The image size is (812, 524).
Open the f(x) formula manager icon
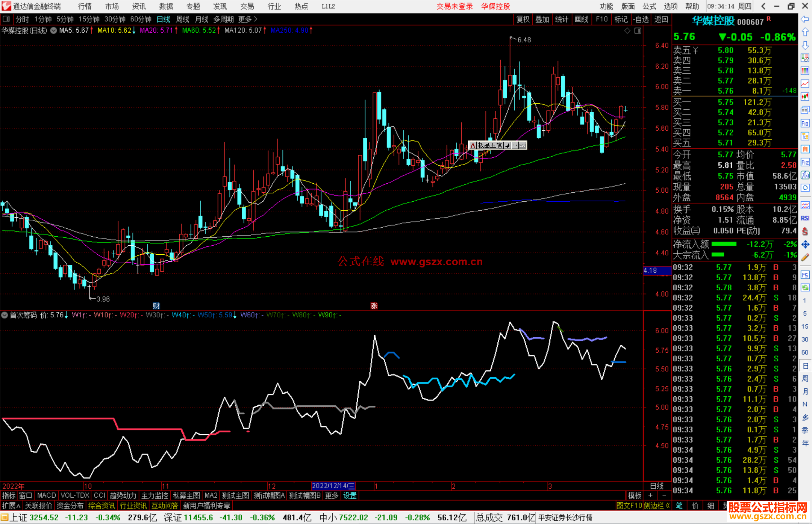coord(805,175)
